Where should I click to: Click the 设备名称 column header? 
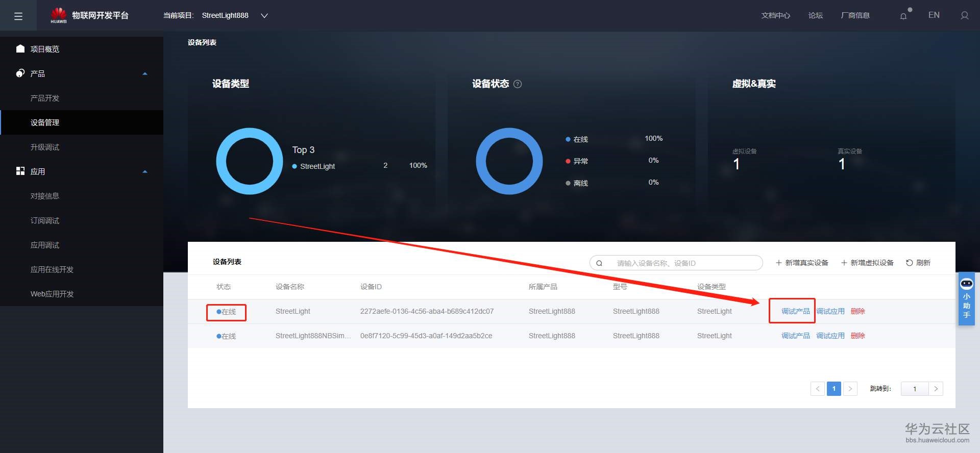tap(290, 287)
